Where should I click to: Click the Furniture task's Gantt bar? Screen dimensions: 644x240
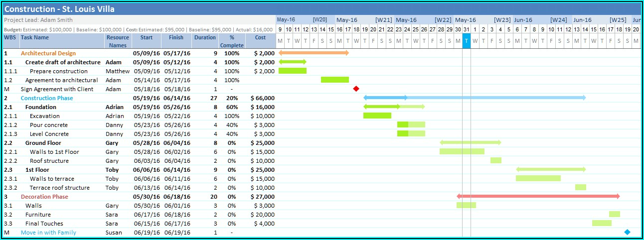coord(614,214)
